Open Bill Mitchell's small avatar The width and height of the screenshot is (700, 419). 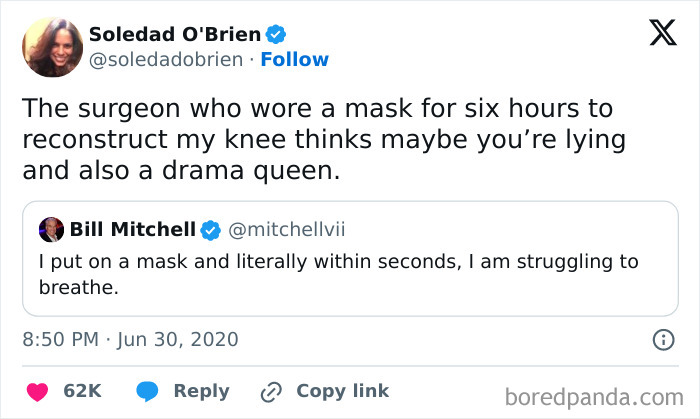51,230
